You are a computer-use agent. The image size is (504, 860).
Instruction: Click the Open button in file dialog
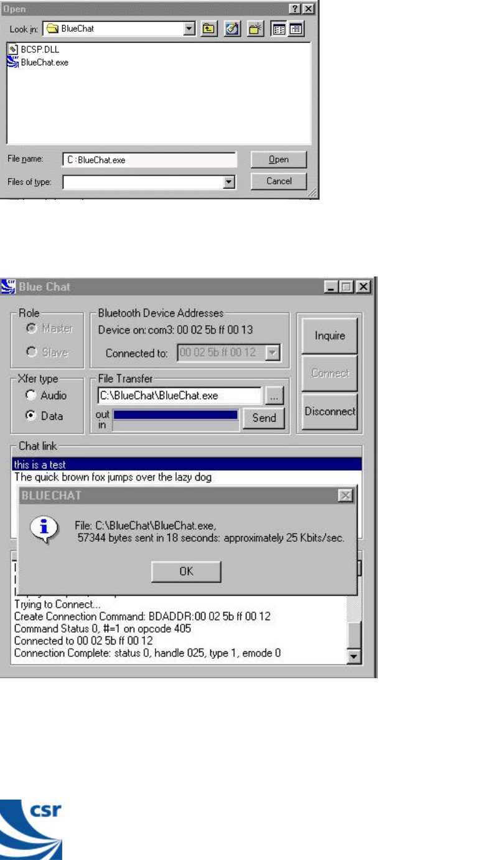[x=279, y=160]
